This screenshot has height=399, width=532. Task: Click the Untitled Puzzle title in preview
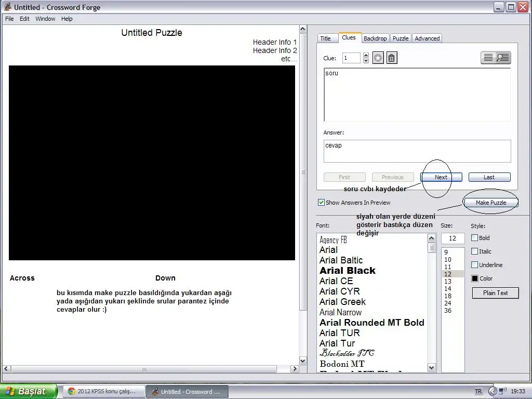(152, 33)
